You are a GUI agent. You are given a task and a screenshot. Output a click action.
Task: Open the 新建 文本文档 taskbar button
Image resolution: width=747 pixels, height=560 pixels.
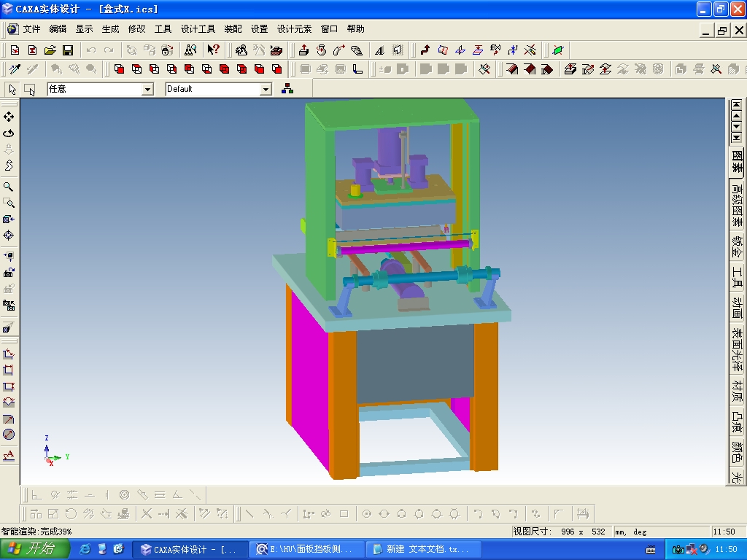[x=424, y=550]
